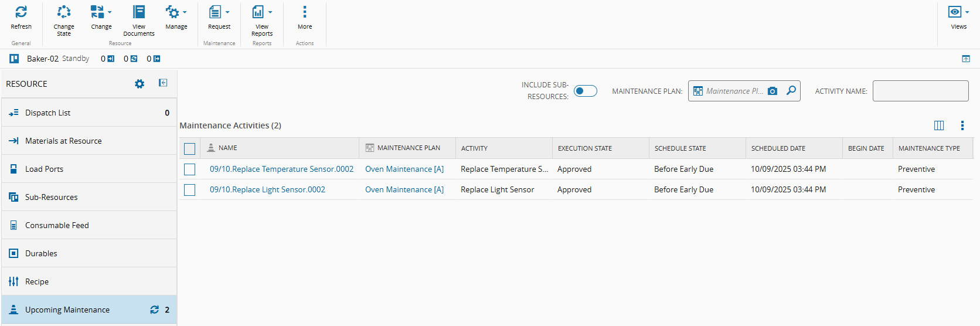Viewport: 980px width, 326px height.
Task: Open the Sub-Resources section
Action: (x=89, y=197)
